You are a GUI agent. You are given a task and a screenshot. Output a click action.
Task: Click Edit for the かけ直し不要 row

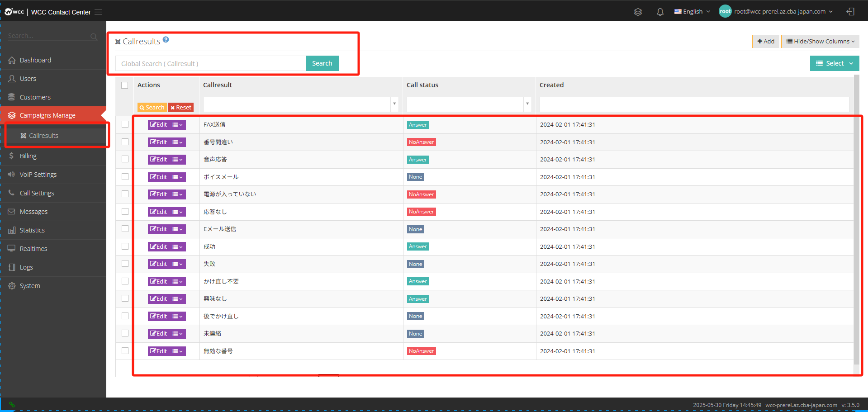tap(159, 281)
